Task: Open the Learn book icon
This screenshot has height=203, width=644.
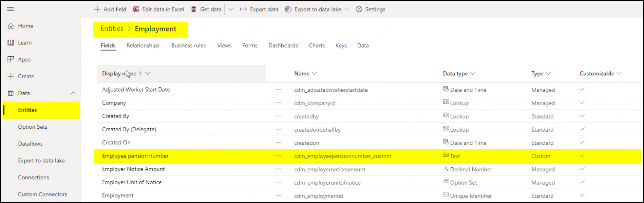Action: pyautogui.click(x=11, y=43)
